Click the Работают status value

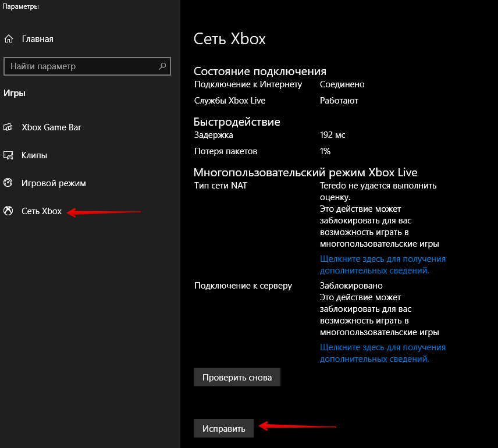pyautogui.click(x=339, y=101)
